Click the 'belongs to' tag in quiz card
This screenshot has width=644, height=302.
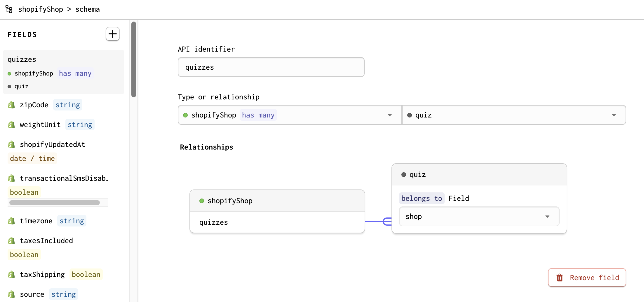[422, 199]
